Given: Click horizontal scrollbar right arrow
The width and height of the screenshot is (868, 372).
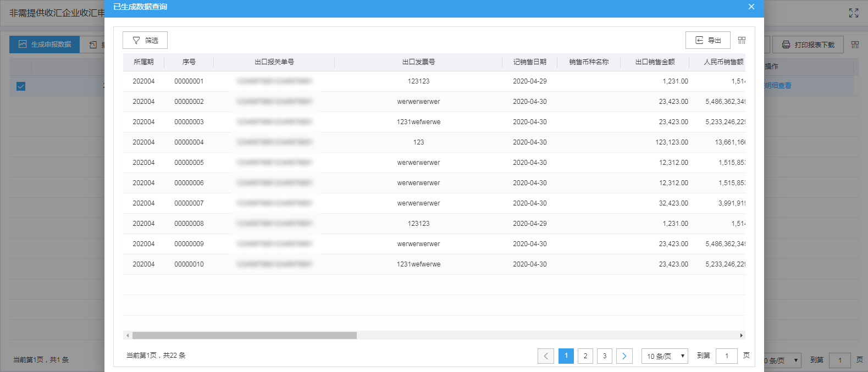Looking at the screenshot, I should point(741,335).
